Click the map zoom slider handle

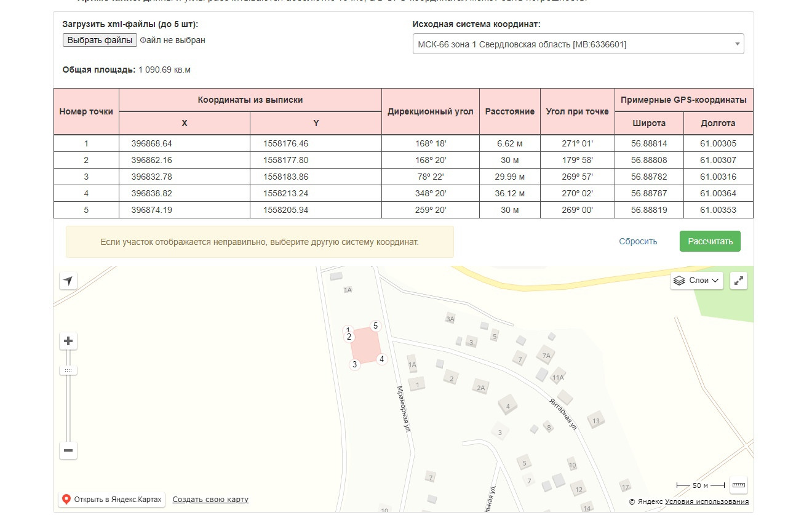[68, 370]
